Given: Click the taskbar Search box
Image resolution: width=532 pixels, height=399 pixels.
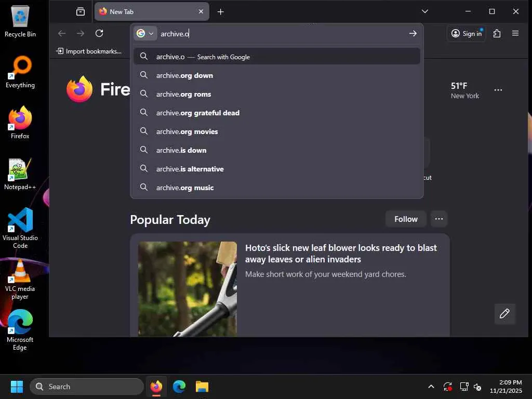Looking at the screenshot, I should click(87, 387).
